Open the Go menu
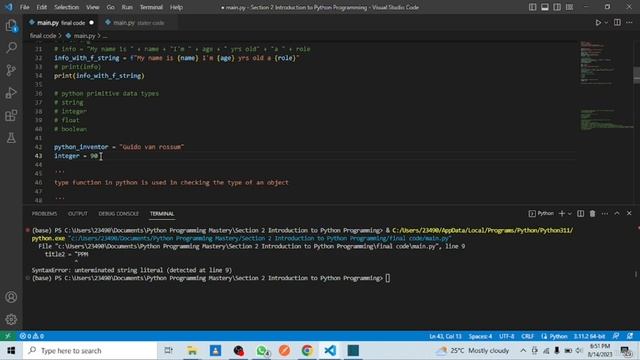 pyautogui.click(x=110, y=7)
